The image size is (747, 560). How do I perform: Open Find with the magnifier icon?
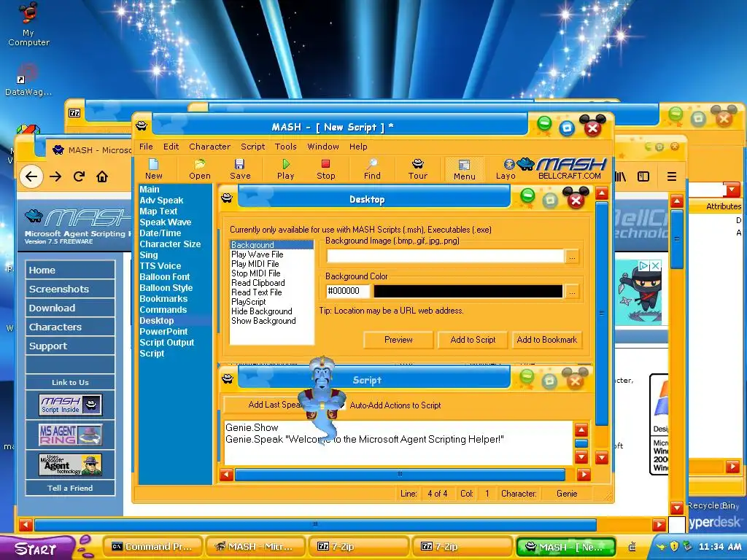tap(372, 169)
